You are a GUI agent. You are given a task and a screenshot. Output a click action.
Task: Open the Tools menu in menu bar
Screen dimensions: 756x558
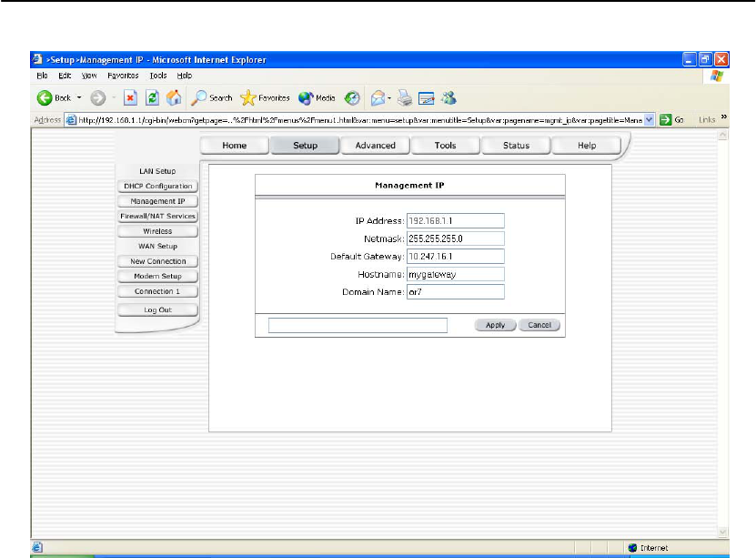[158, 76]
